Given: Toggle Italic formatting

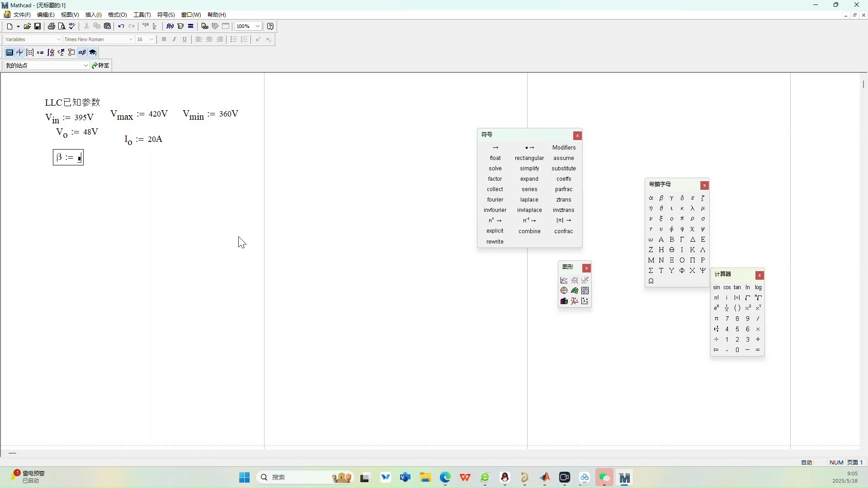Looking at the screenshot, I should (174, 39).
